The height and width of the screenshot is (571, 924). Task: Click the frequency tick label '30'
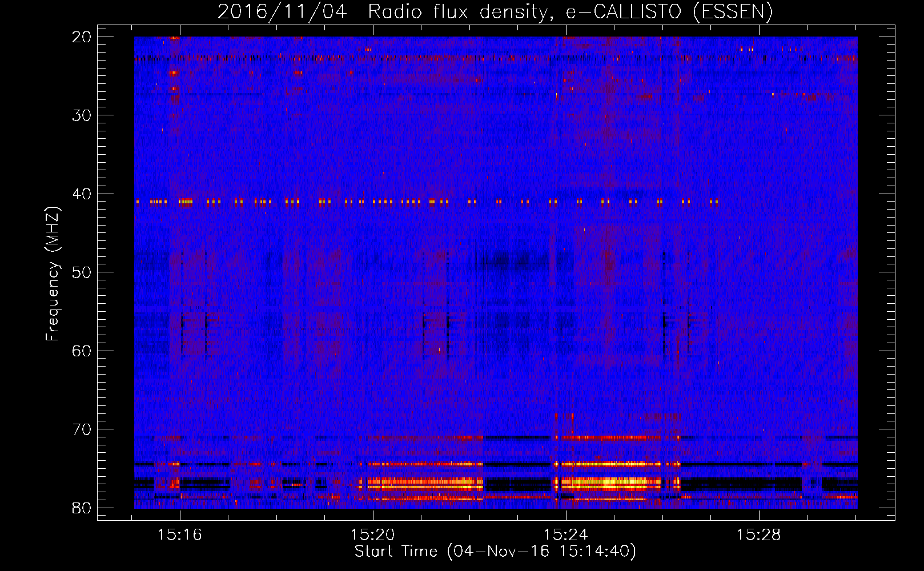82,115
